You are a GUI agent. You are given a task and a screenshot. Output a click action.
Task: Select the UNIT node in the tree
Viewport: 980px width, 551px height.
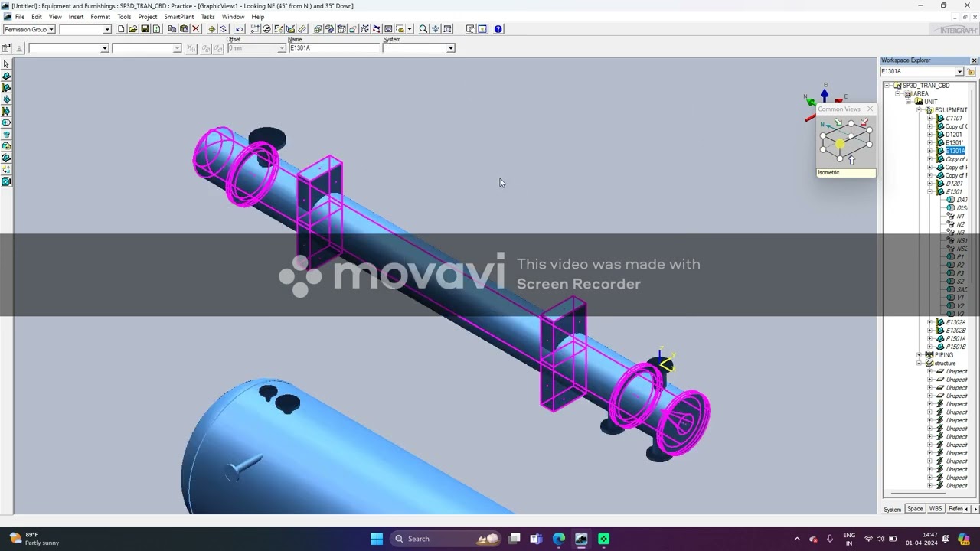(x=930, y=102)
